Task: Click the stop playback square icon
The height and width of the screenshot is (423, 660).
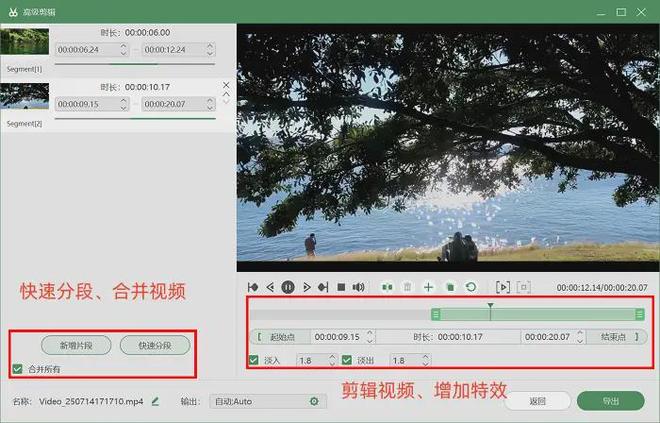Action: point(341,287)
